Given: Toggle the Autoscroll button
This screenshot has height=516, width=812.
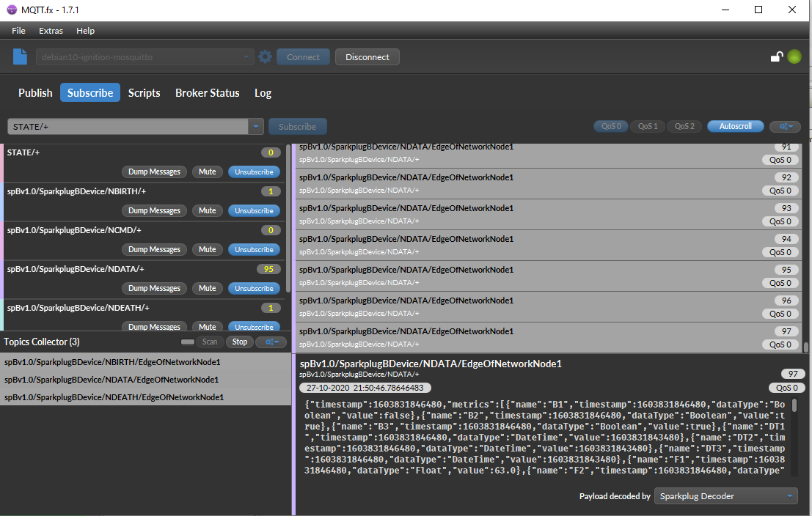Looking at the screenshot, I should (x=735, y=126).
